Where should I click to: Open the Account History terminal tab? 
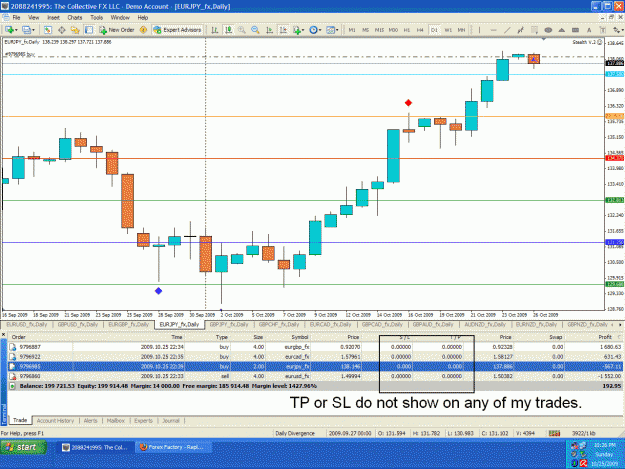[55, 421]
